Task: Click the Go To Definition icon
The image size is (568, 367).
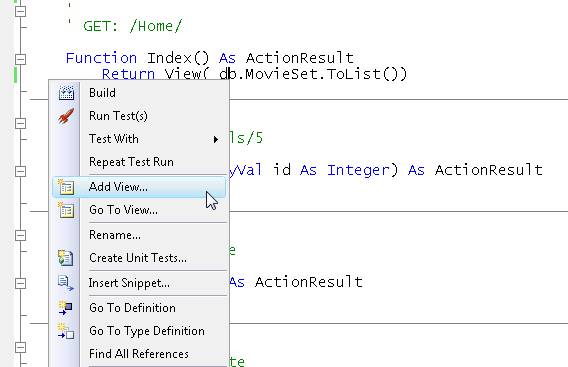Action: pos(66,308)
